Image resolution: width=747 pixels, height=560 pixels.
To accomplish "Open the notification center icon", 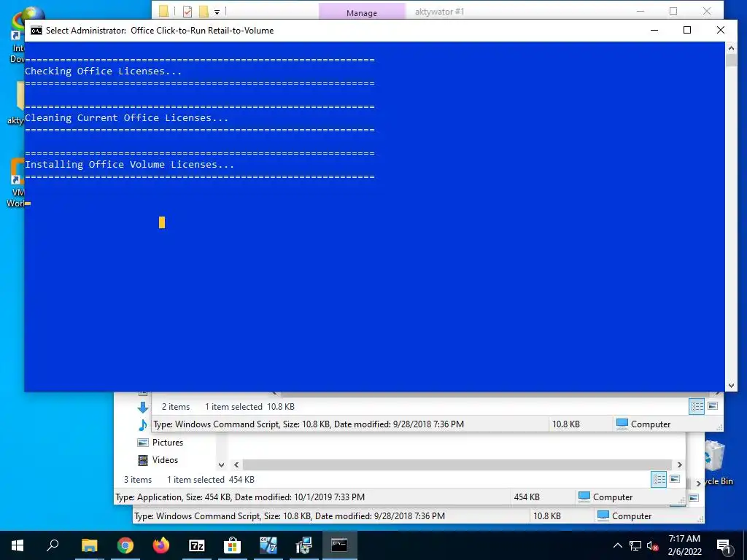I will (x=724, y=546).
